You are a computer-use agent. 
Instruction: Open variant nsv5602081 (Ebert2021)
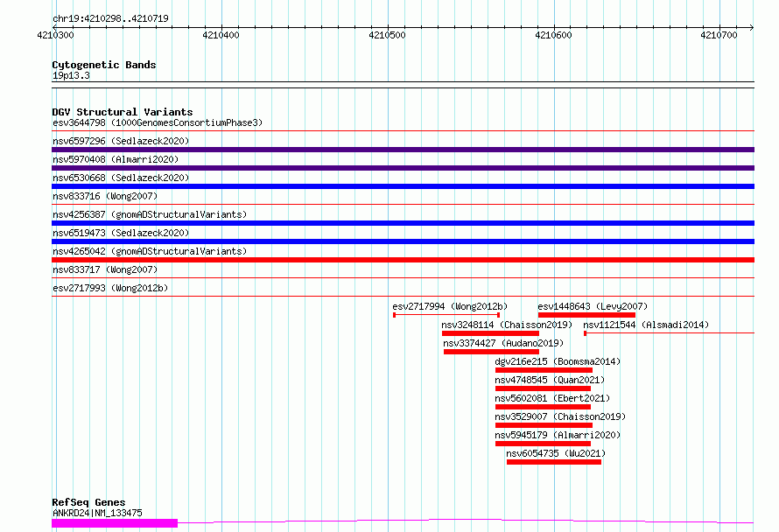pos(552,398)
